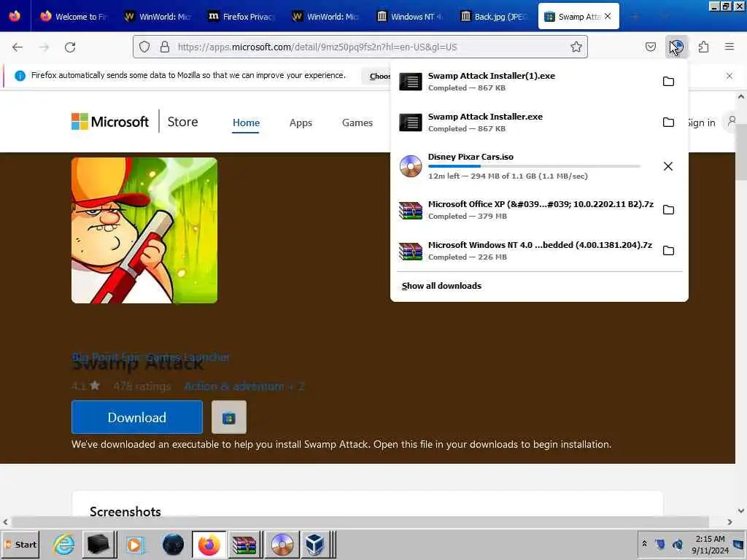Open the tracking protection shield icon
747x560 pixels.
coord(144,47)
